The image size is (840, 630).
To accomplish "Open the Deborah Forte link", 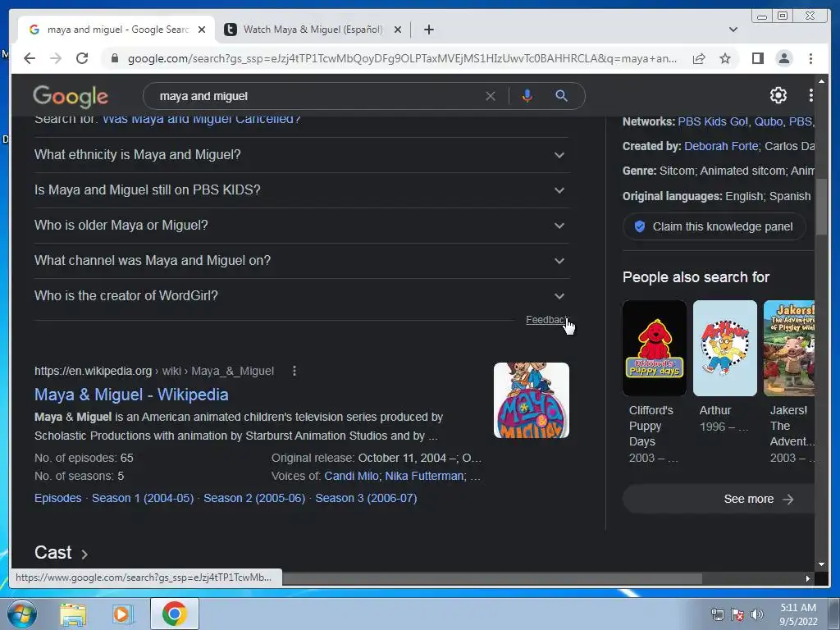I will tap(721, 146).
